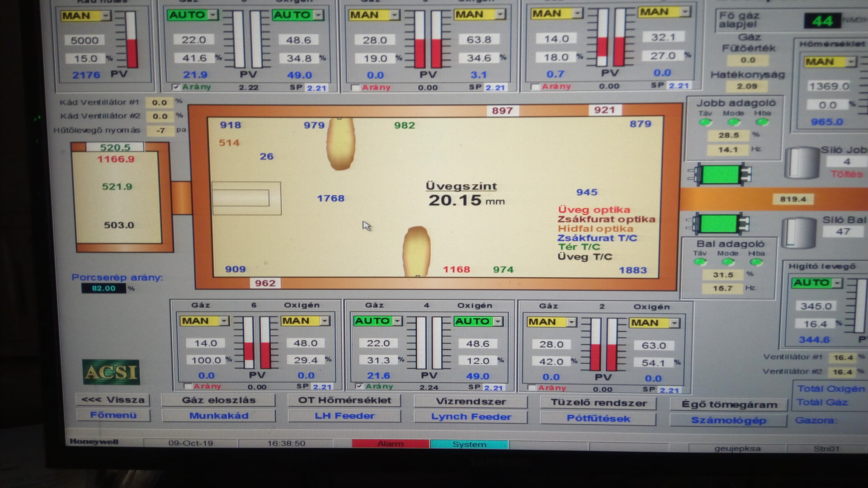Open burner 6 Oxigén MAN mode dropdown
The height and width of the screenshot is (488, 868).
point(325,321)
